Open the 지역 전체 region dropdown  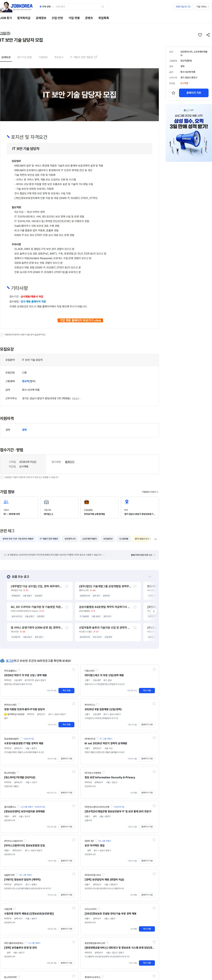[47, 6]
